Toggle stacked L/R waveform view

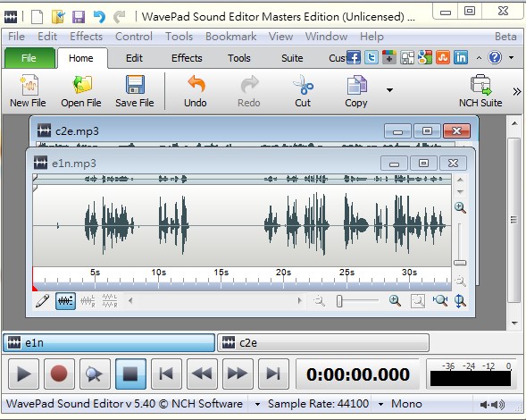pos(110,301)
